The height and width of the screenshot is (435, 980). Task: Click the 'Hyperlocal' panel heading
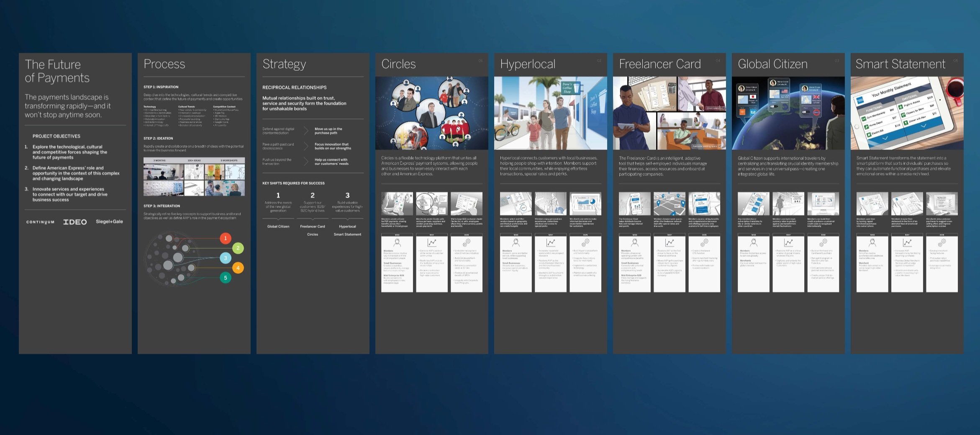(x=528, y=64)
